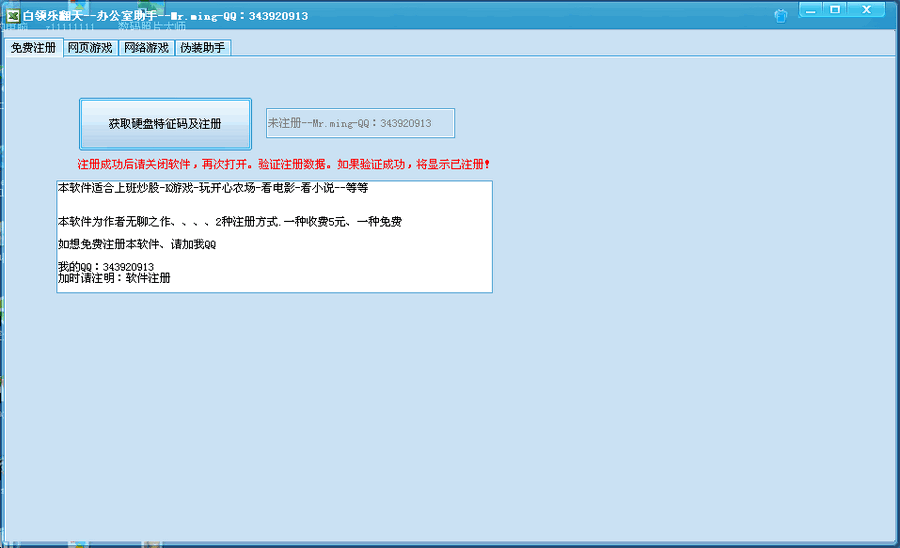Click the app icon in the title bar
The width and height of the screenshot is (900, 548).
[x=13, y=15]
